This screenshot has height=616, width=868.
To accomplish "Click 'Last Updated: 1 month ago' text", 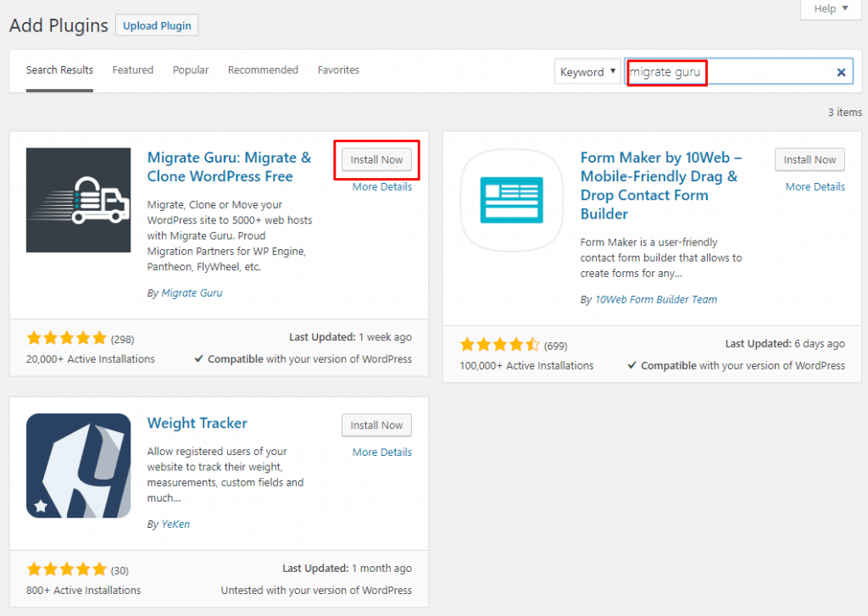I will (x=347, y=569).
